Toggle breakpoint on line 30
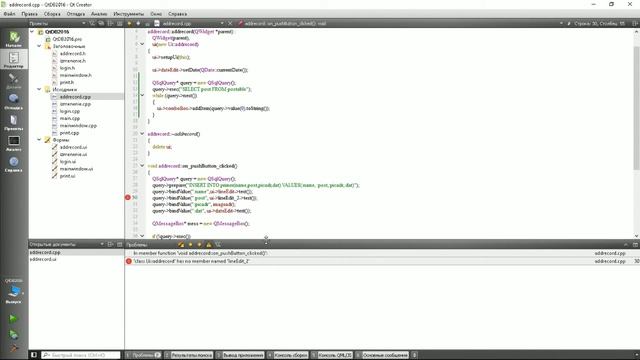This screenshot has height=360, width=640. click(x=128, y=198)
